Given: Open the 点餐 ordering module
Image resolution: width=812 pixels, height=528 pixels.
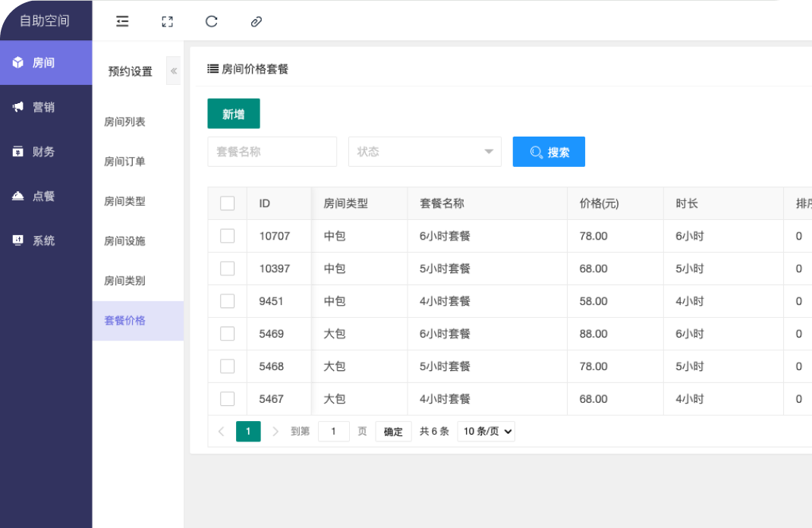Looking at the screenshot, I should (46, 196).
